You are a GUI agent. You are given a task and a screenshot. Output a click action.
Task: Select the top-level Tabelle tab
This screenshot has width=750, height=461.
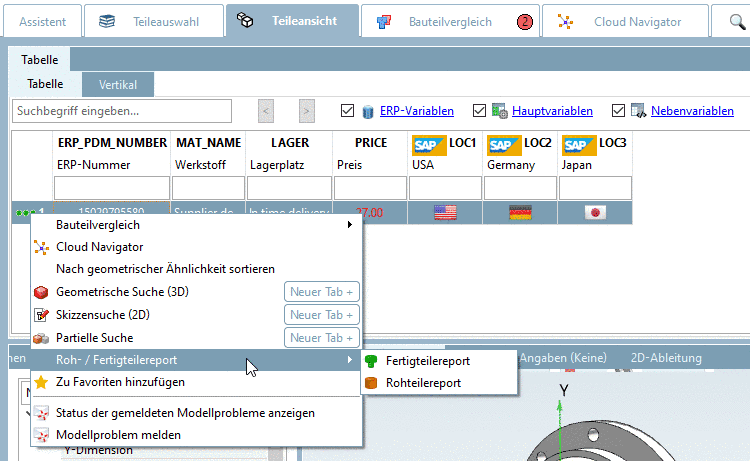pos(39,60)
